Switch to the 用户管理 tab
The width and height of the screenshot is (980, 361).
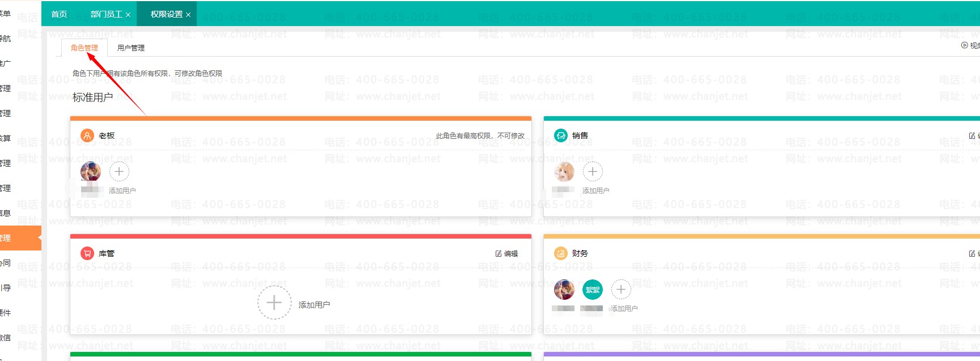click(131, 48)
